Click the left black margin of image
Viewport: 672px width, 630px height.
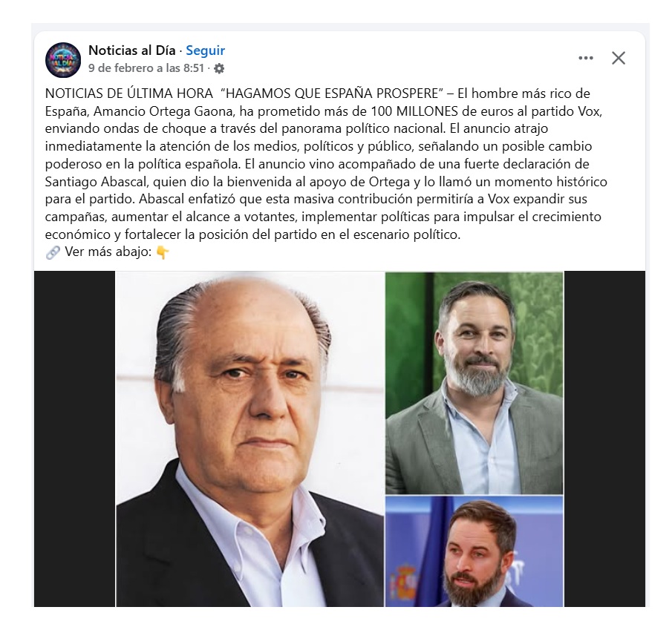tap(74, 439)
